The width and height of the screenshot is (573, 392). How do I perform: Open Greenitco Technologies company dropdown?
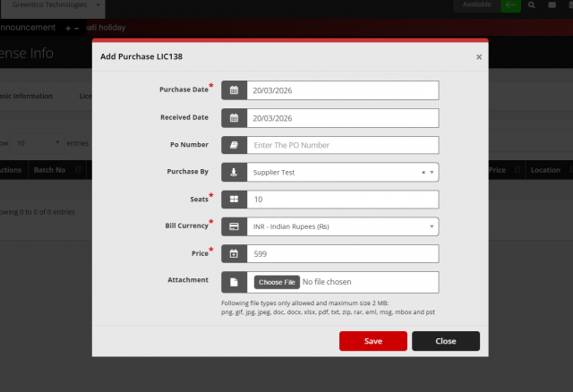54,6
